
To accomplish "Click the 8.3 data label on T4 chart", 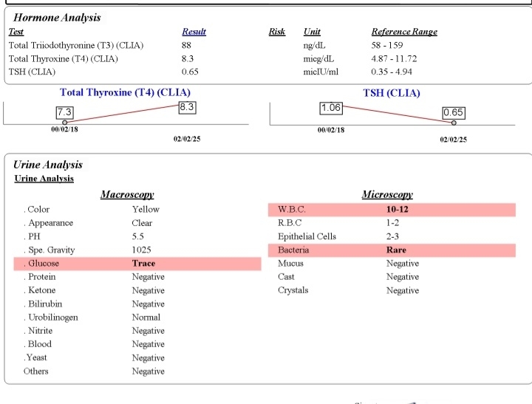I will 187,107.
